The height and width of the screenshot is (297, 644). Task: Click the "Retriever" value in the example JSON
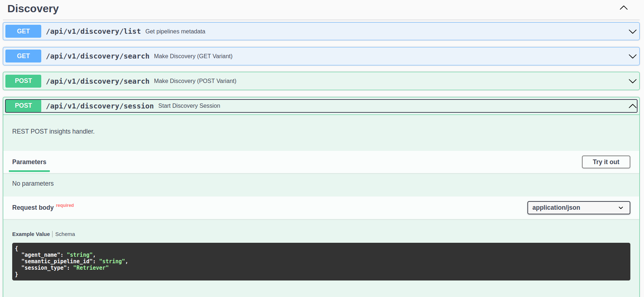[x=91, y=268]
